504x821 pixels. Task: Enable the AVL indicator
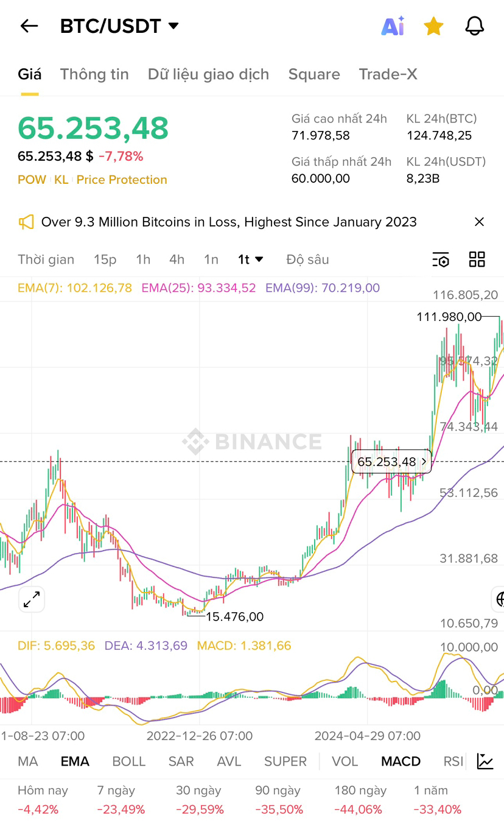click(229, 761)
